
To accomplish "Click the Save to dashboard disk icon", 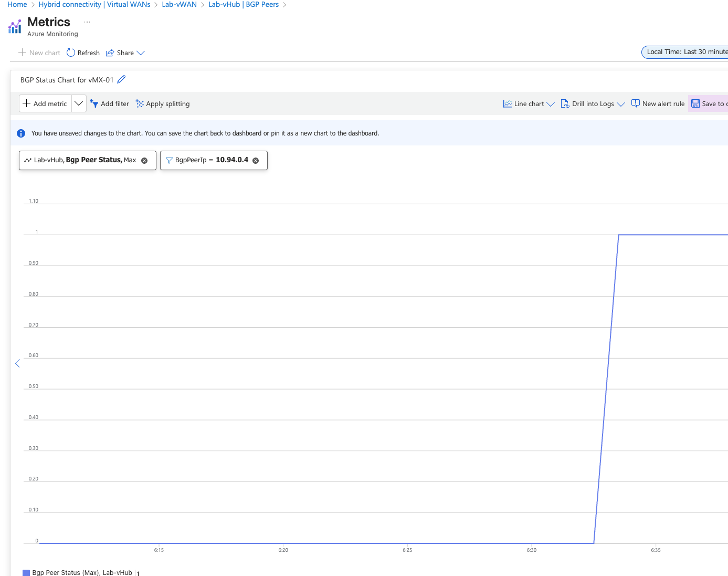I will tap(695, 103).
